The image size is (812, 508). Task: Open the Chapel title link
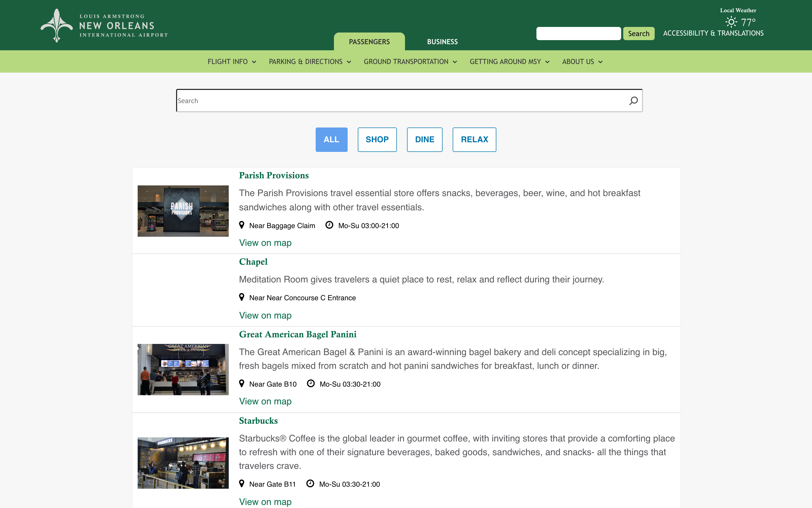pyautogui.click(x=253, y=262)
